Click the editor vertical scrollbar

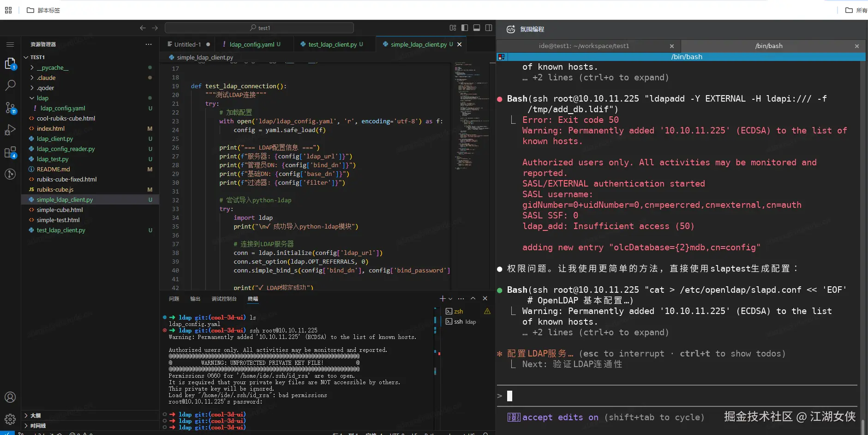point(492,175)
